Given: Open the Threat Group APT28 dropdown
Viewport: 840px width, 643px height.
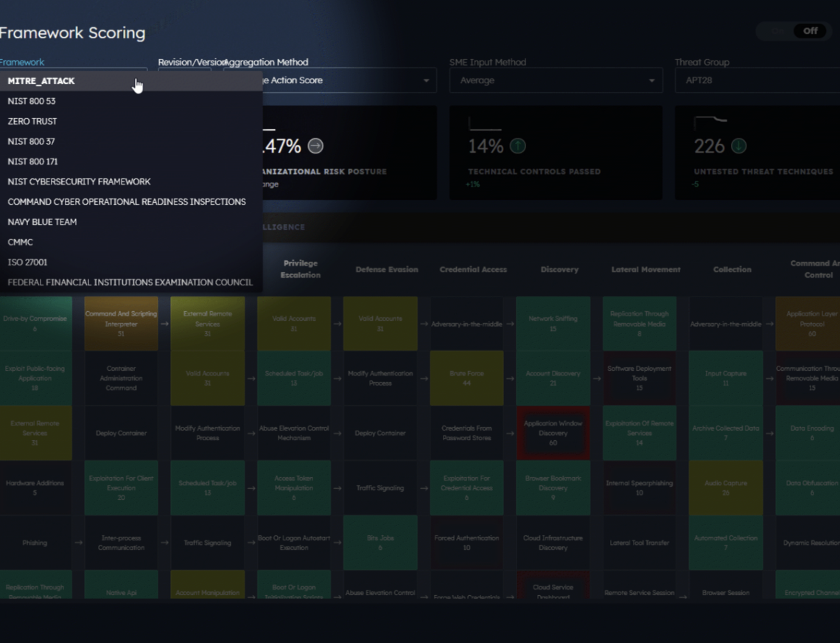Looking at the screenshot, I should click(757, 80).
